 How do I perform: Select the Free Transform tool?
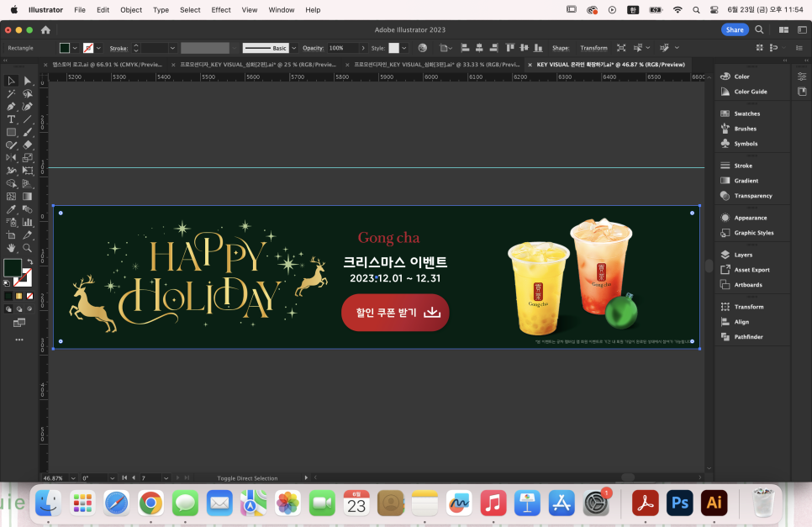pos(28,171)
